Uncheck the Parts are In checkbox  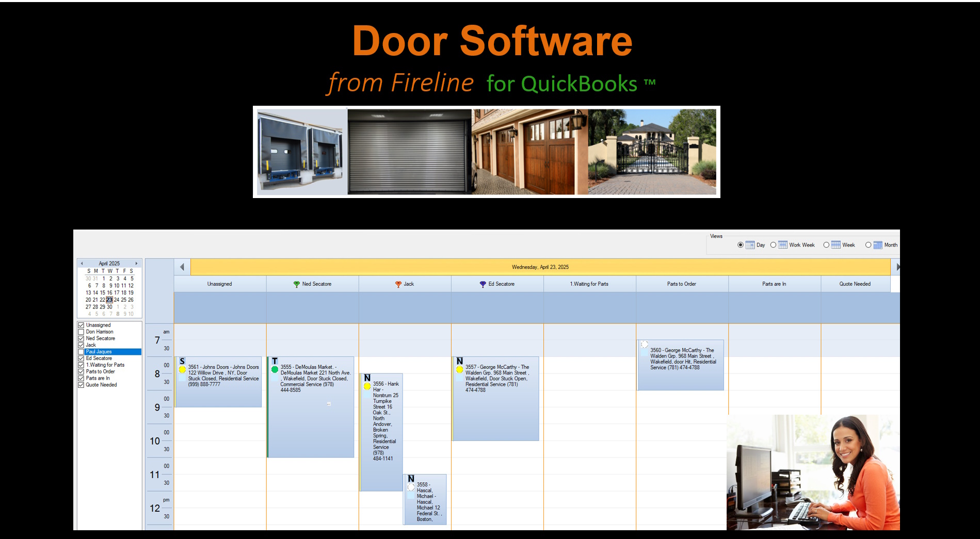point(81,378)
